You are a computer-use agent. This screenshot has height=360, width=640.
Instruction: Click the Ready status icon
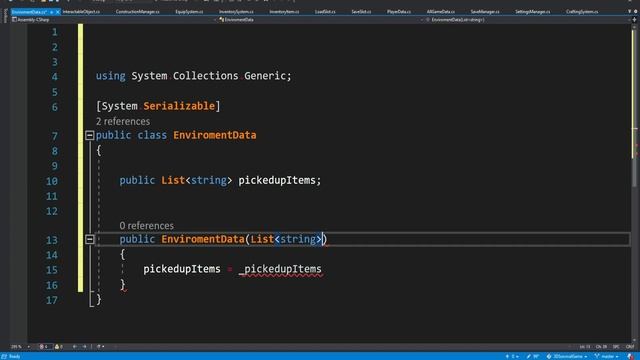coord(4,356)
